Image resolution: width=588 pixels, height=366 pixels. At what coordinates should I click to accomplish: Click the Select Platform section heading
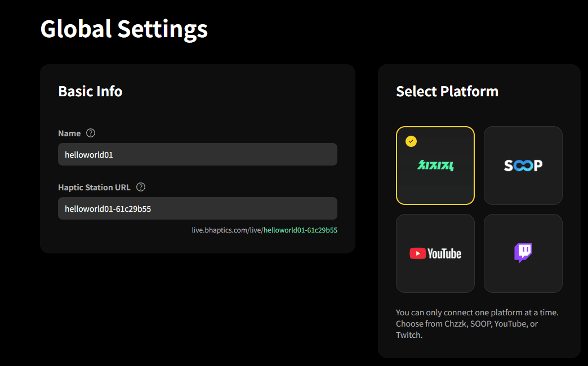pyautogui.click(x=447, y=91)
